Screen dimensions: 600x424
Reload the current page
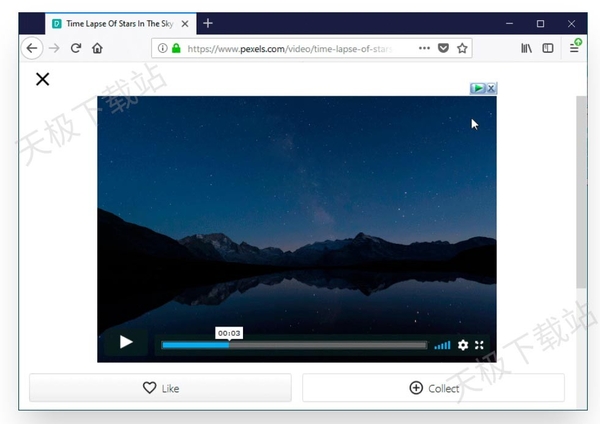point(76,48)
